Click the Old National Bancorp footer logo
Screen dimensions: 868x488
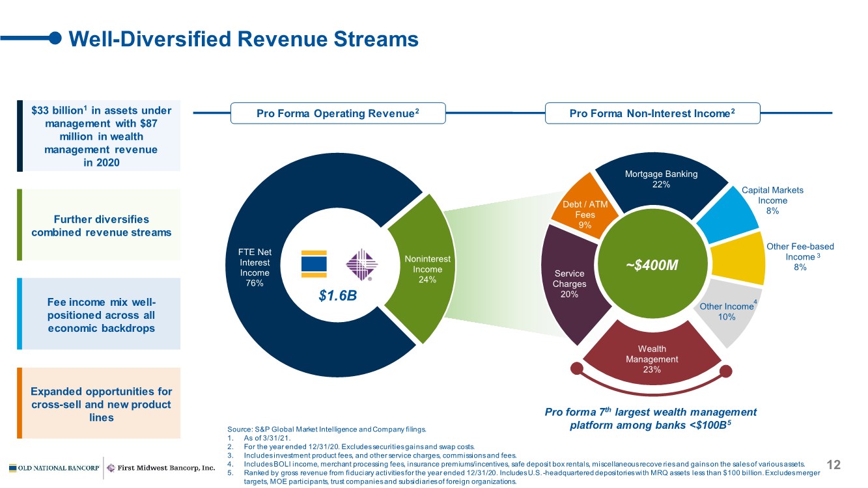(54, 468)
